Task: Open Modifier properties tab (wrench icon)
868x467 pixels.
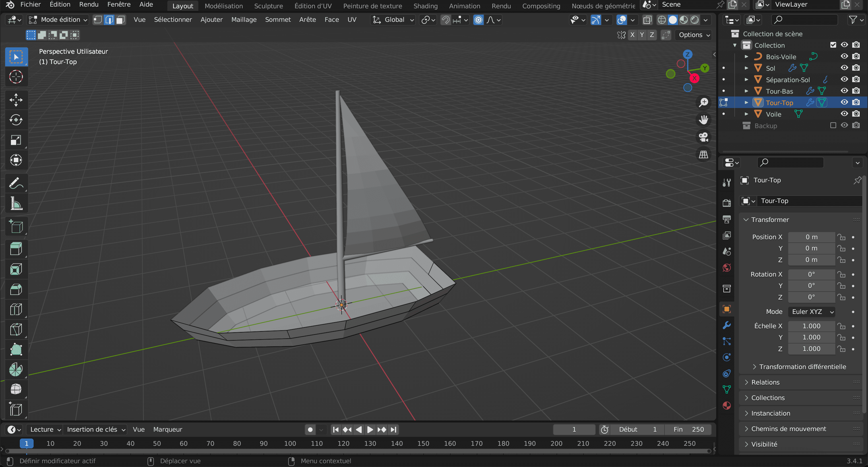Action: pyautogui.click(x=727, y=325)
